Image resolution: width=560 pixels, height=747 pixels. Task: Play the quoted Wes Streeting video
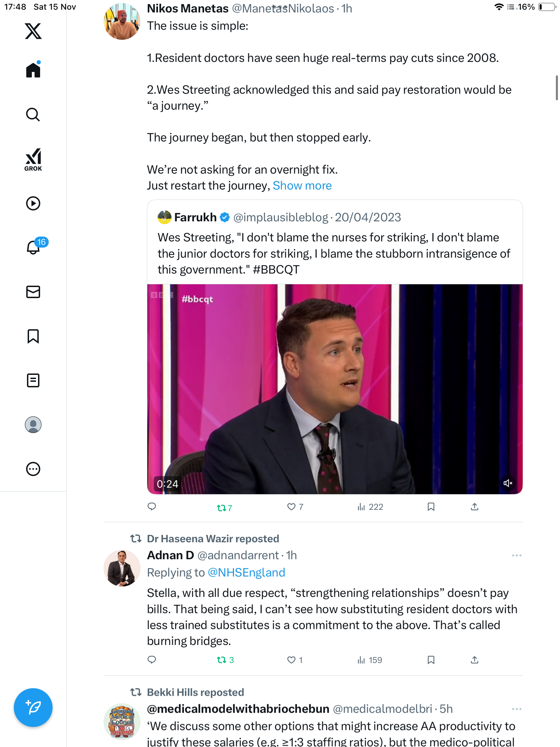[x=335, y=389]
